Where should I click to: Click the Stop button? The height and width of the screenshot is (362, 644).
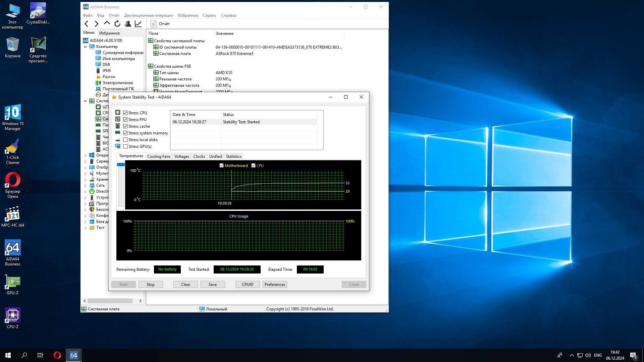pos(151,285)
